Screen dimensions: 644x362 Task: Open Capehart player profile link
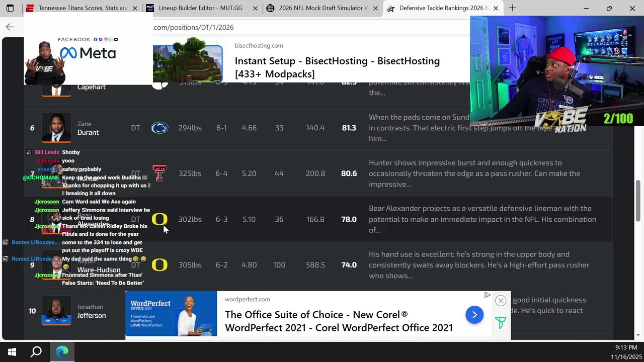coord(91,87)
